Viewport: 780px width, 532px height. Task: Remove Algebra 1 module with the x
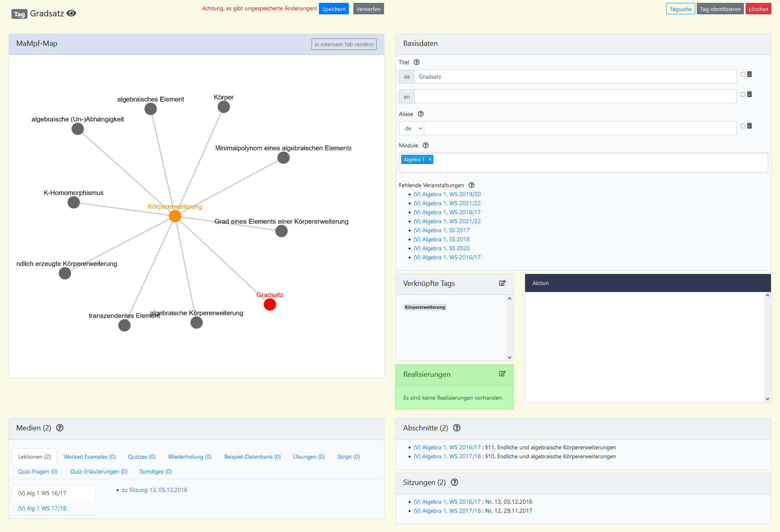[x=430, y=160]
